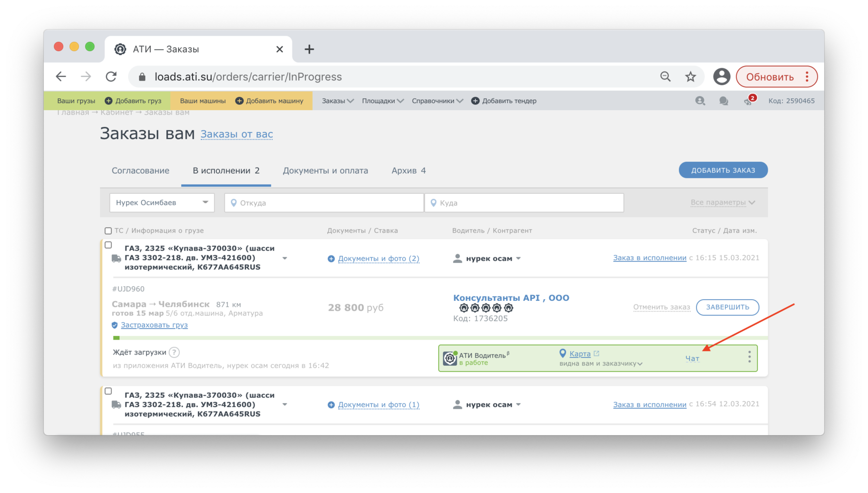Click the ATI search icon in top bar

click(700, 101)
